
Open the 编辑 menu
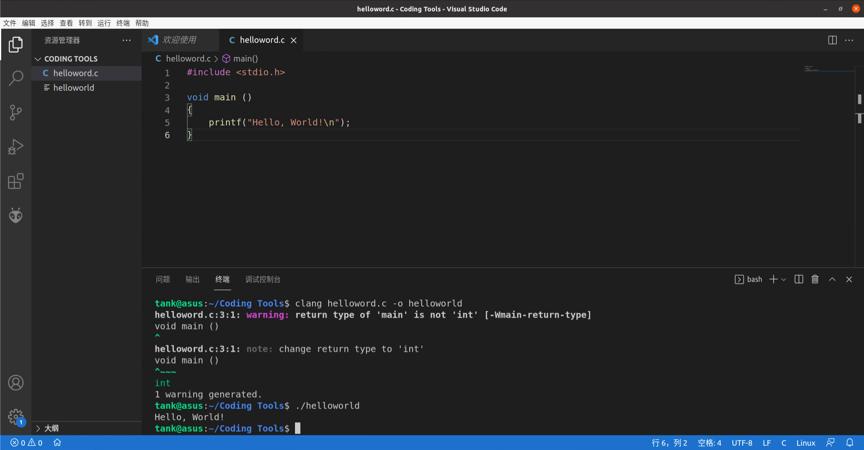pyautogui.click(x=28, y=23)
